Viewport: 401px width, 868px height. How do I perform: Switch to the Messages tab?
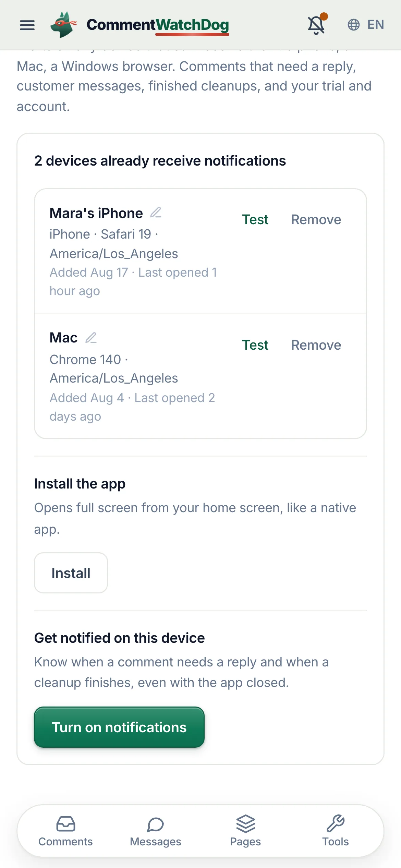[156, 831]
